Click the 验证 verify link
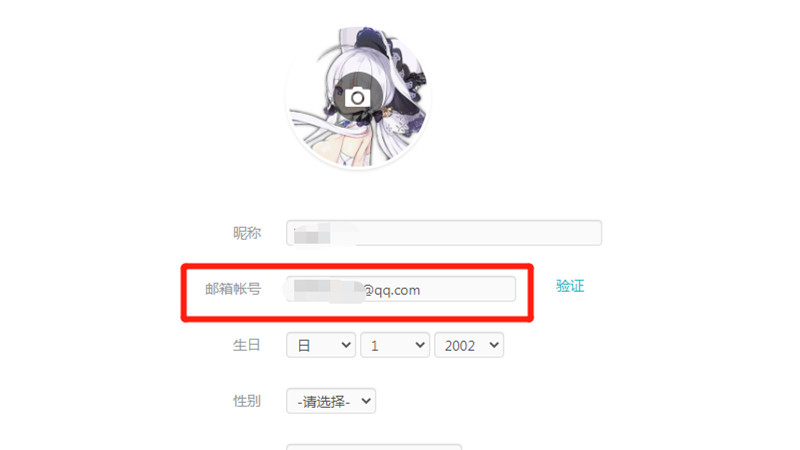This screenshot has height=450, width=800. tap(570, 286)
